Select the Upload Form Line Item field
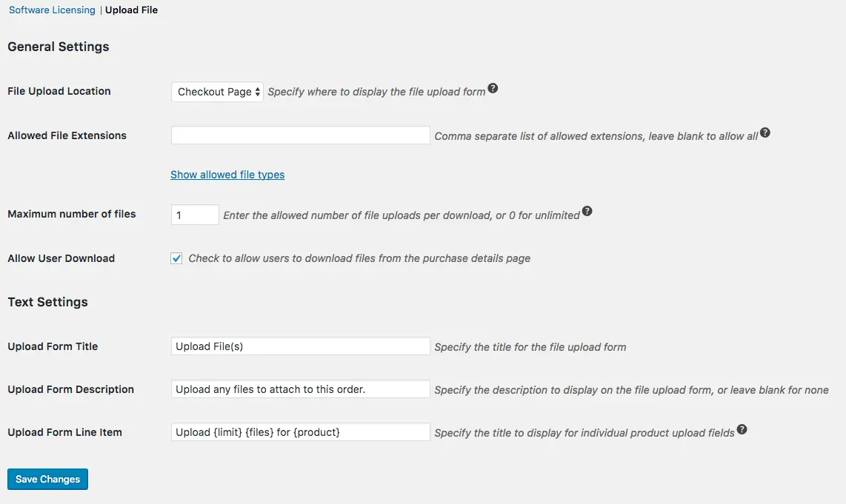The width and height of the screenshot is (846, 504). coord(300,432)
